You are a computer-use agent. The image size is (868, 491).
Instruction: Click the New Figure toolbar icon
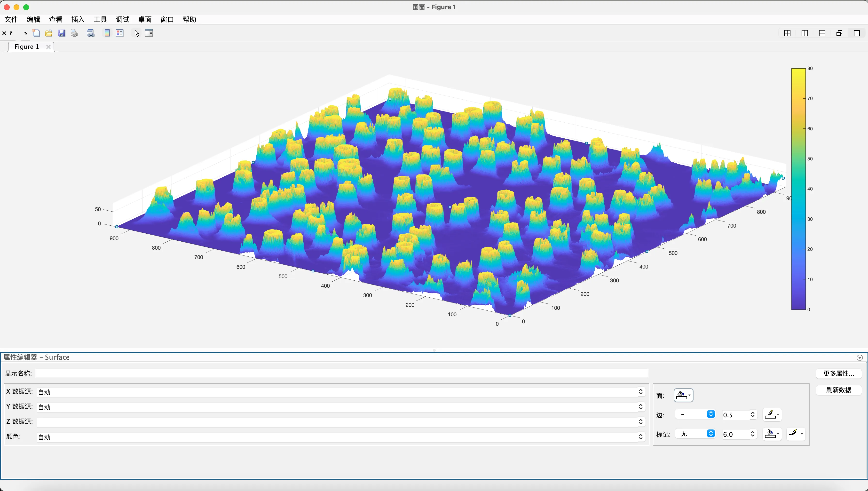click(36, 33)
